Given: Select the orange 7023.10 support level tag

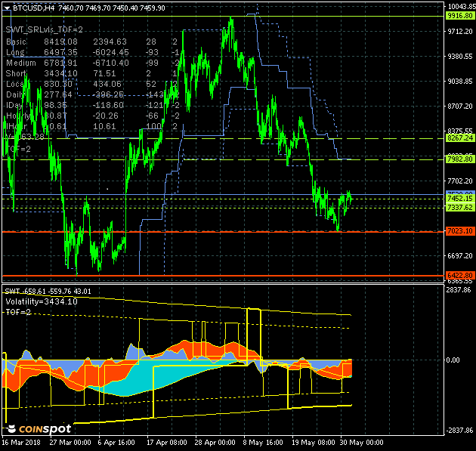Looking at the screenshot, I should tap(459, 231).
